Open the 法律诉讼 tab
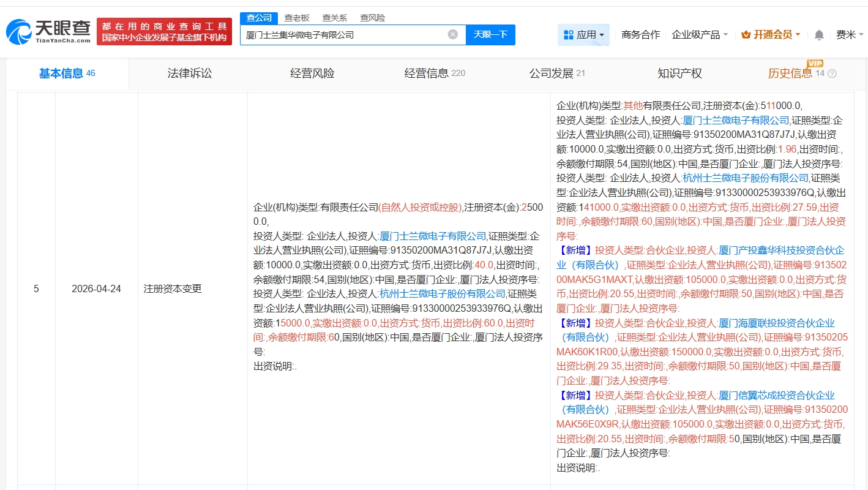 tap(190, 73)
